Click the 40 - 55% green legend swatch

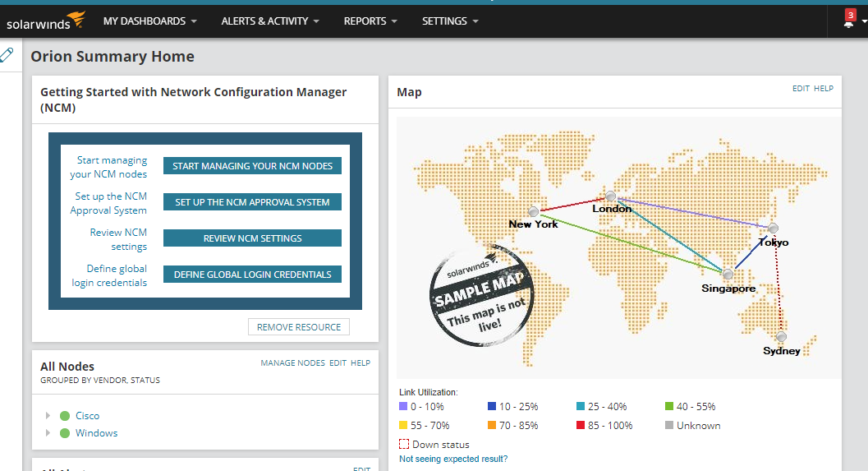click(x=668, y=406)
